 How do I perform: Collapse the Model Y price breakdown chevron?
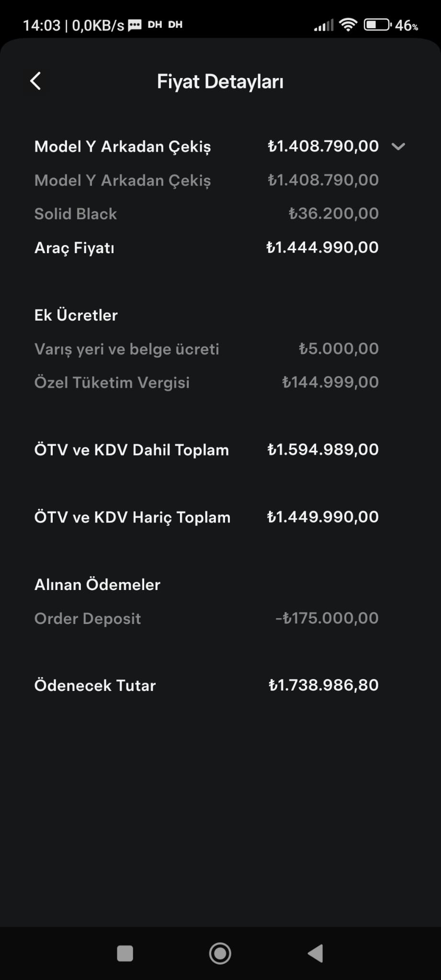[x=398, y=146]
